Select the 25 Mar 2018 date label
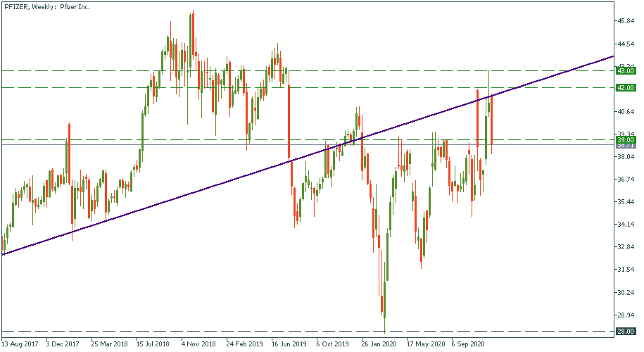644x352 pixels. (x=109, y=345)
